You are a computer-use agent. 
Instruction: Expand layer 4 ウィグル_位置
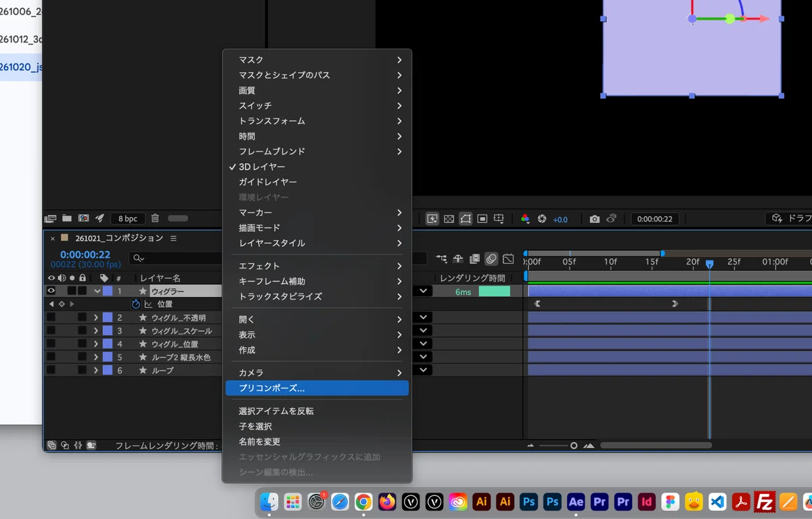point(96,344)
